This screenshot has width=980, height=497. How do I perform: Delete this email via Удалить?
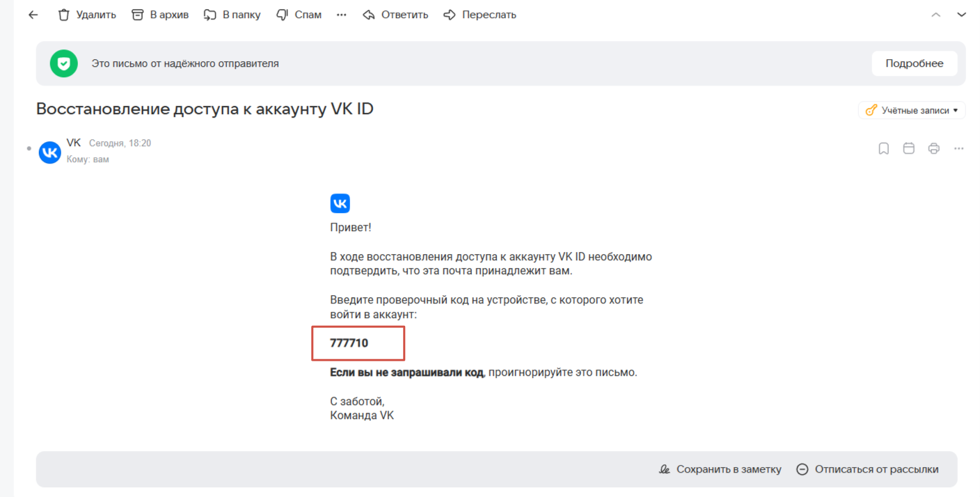(x=87, y=15)
